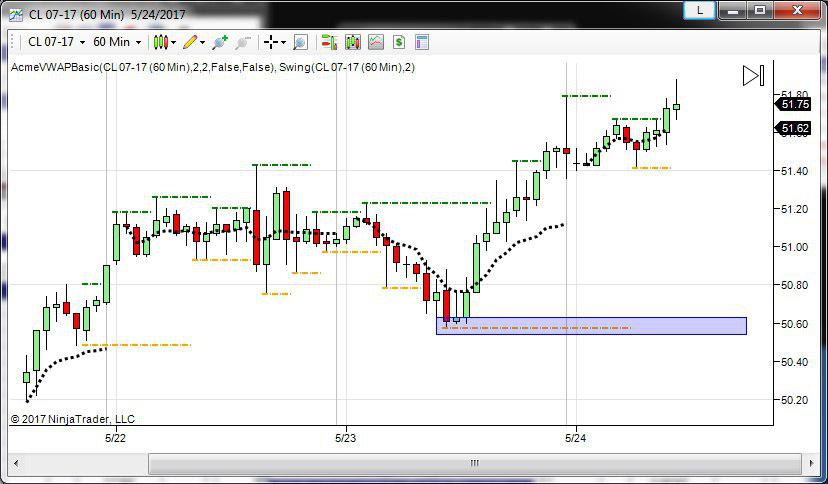Open Strategies via the dollar icon
Viewport: 828px width, 484px height.
pos(399,42)
